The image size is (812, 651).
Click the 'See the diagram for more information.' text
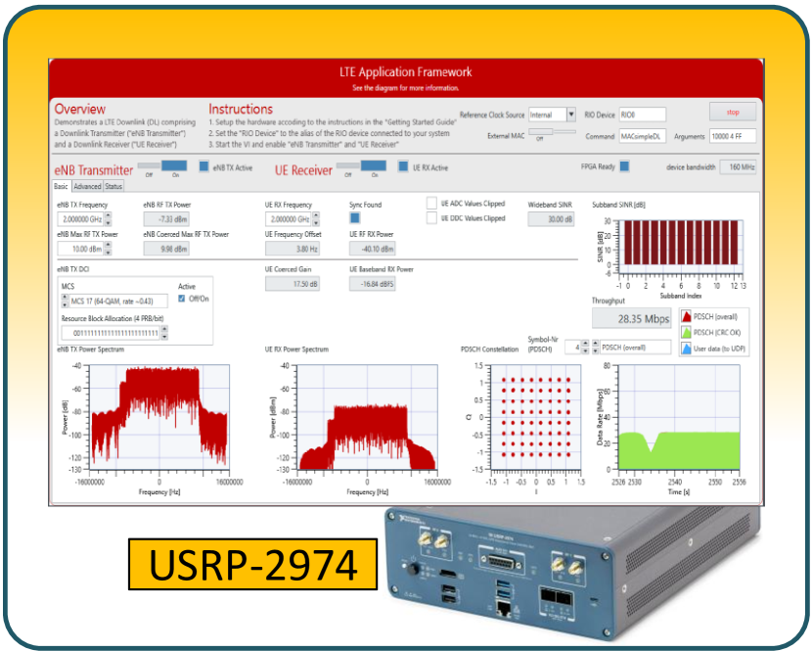coord(405,88)
